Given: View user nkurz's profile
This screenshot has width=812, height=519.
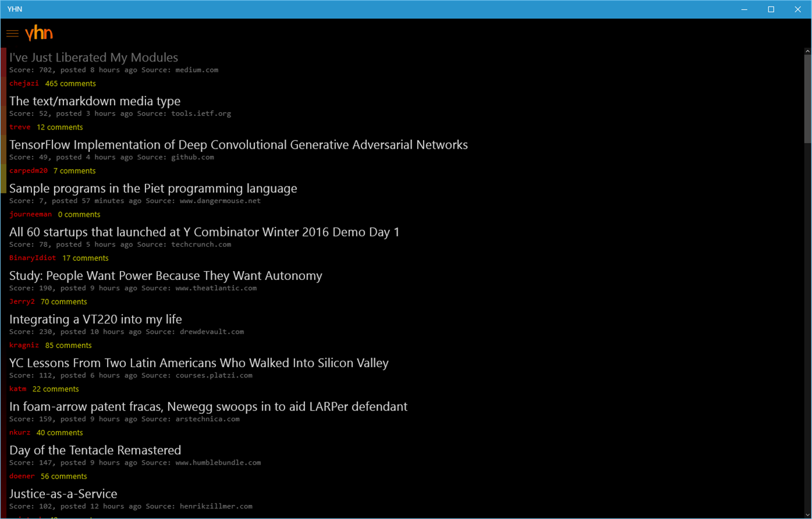Looking at the screenshot, I should click(20, 432).
